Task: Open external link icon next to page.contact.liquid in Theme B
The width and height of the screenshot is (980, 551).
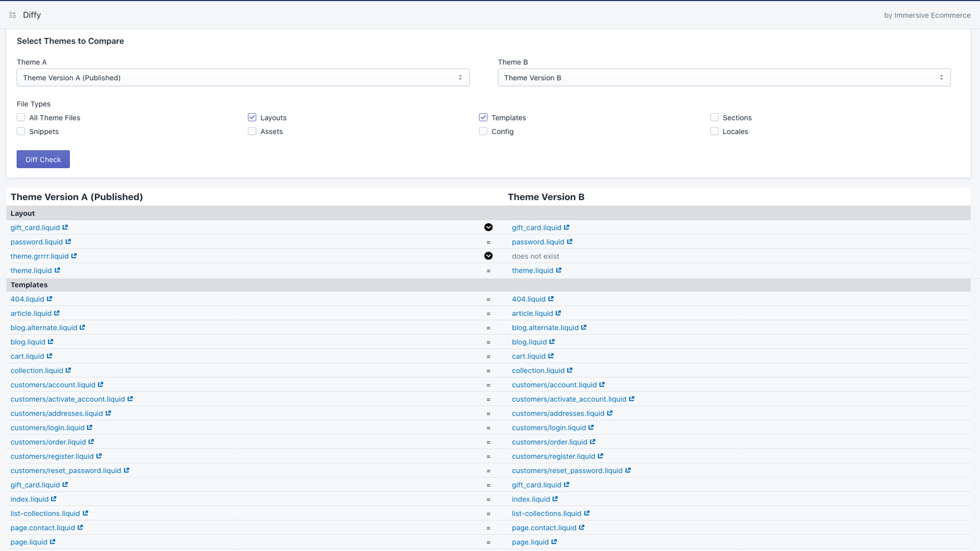Action: pyautogui.click(x=581, y=527)
